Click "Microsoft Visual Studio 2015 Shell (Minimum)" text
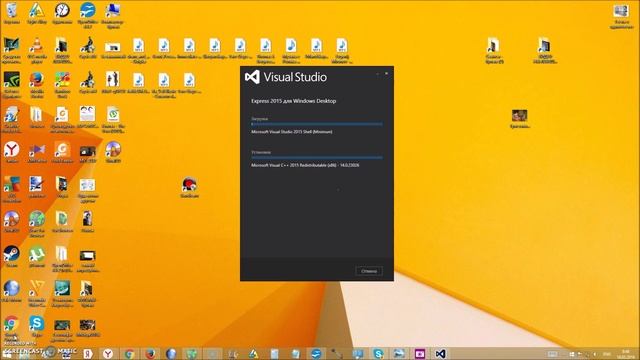 pos(291,132)
